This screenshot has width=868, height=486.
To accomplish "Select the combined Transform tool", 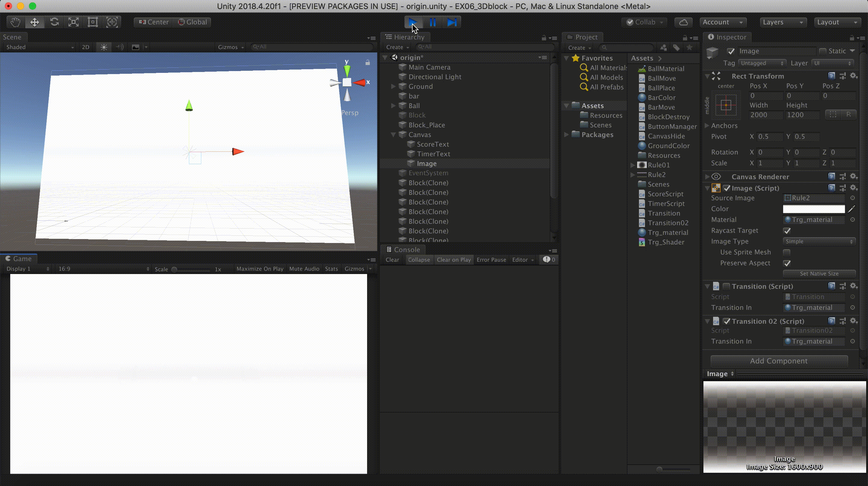I will [112, 22].
